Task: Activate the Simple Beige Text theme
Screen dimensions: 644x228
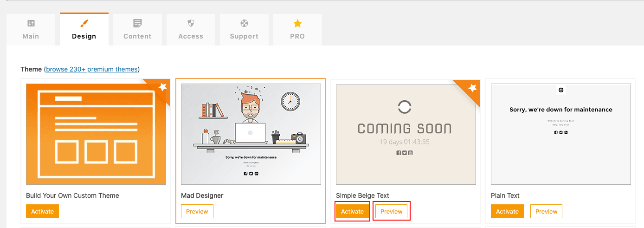Action: click(x=352, y=211)
